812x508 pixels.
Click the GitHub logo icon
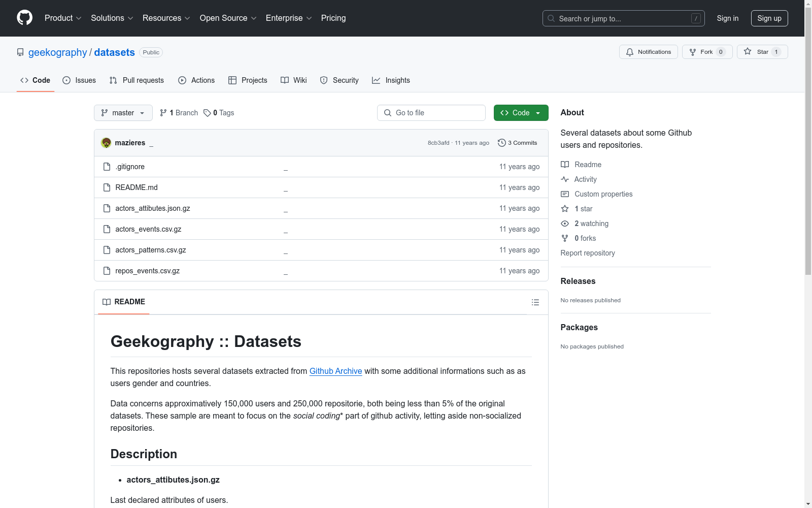coord(24,18)
